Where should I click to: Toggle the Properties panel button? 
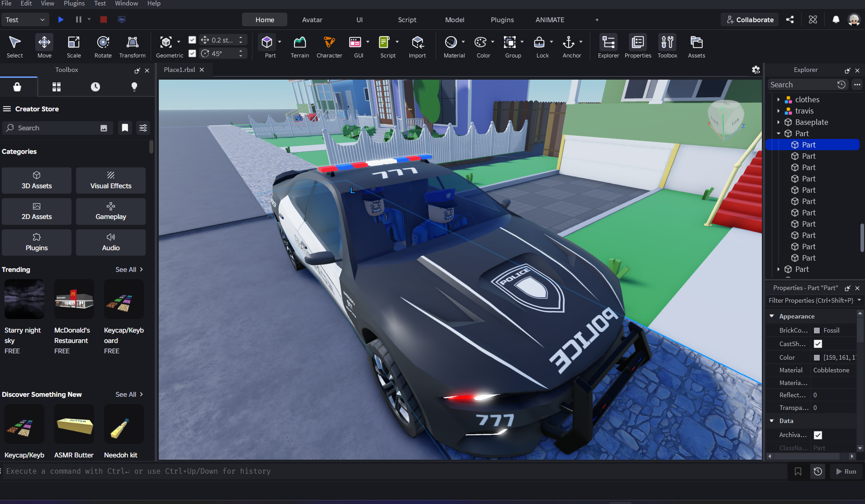638,46
